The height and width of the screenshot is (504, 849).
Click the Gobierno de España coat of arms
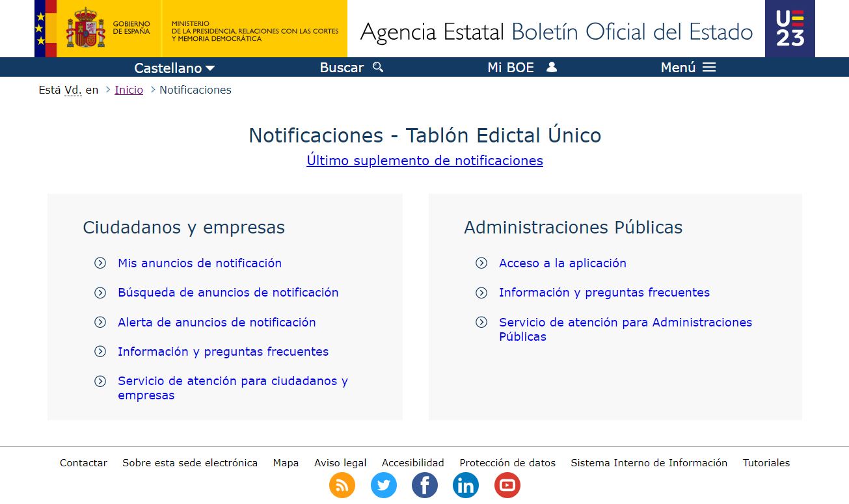point(86,29)
